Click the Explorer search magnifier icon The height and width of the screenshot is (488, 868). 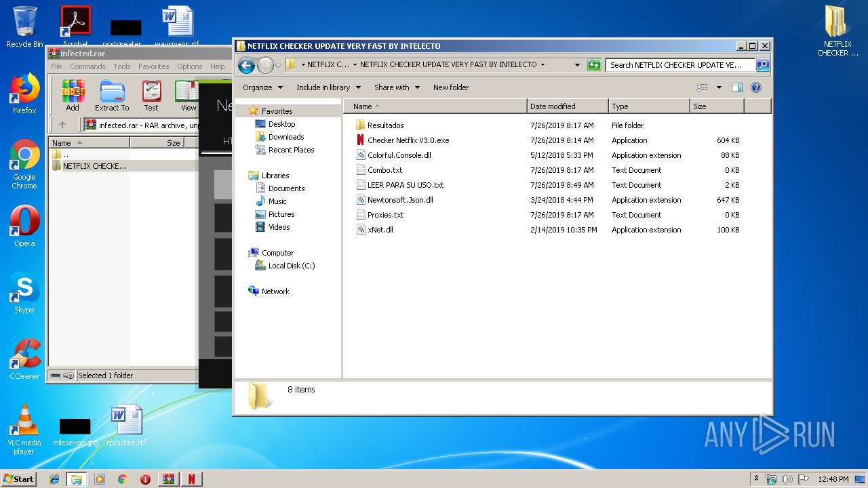click(x=763, y=65)
